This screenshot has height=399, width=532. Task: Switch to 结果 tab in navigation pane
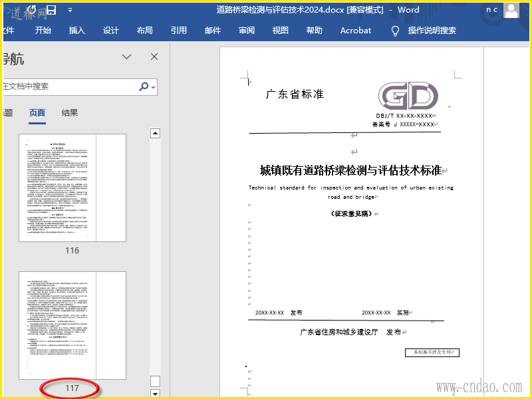(x=70, y=113)
